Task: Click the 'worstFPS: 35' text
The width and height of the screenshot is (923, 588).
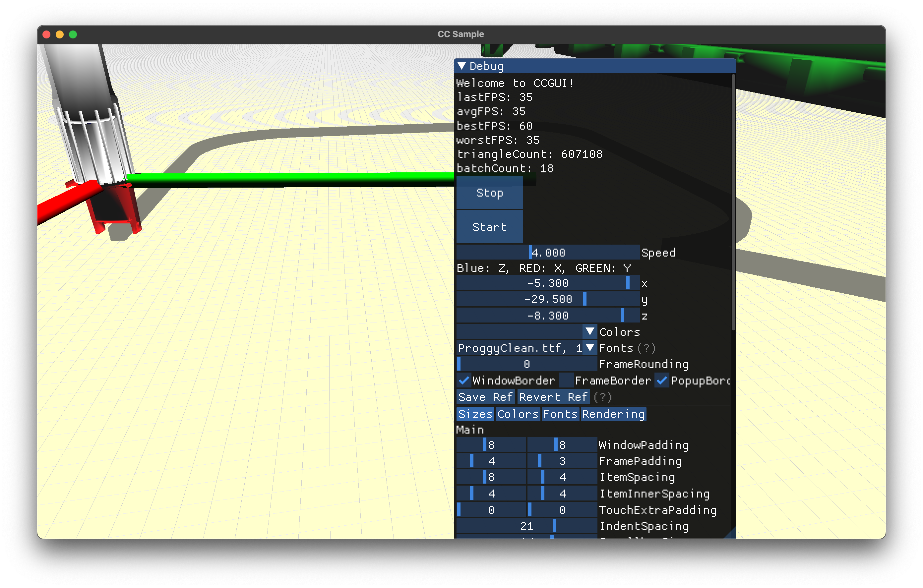Action: coord(498,140)
